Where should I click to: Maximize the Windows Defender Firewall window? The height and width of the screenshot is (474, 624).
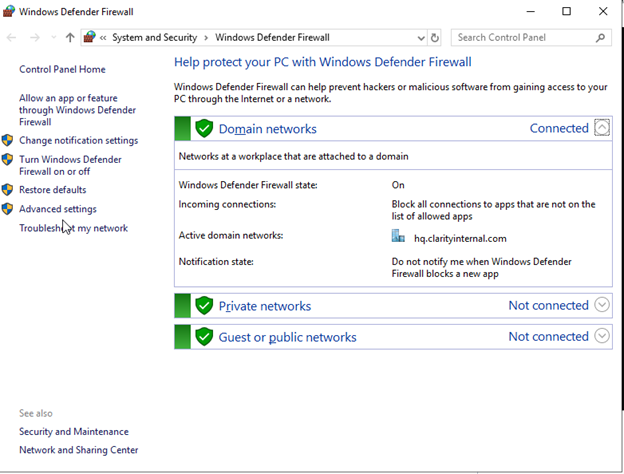(x=566, y=12)
